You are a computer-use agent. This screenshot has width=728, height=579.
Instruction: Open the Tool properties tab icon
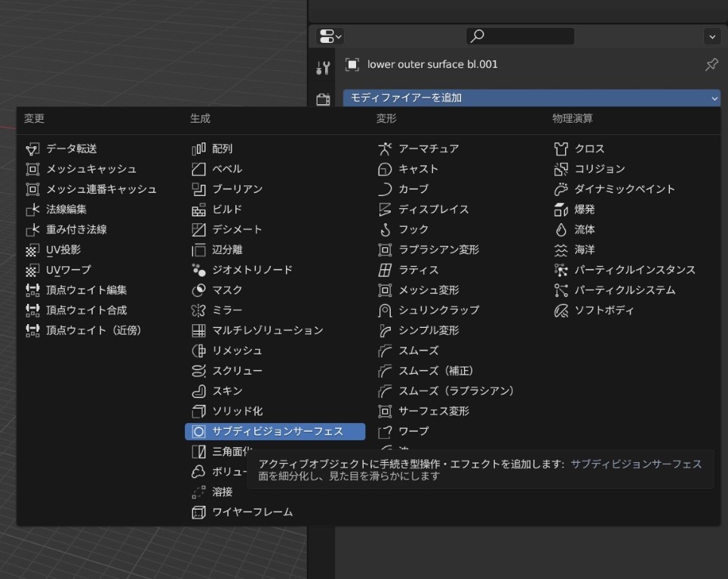point(323,68)
